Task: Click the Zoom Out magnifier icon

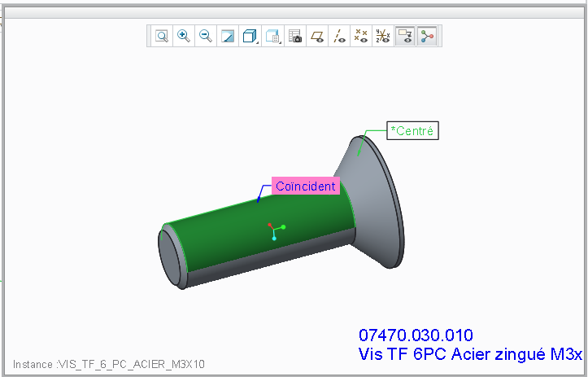Action: [x=206, y=36]
